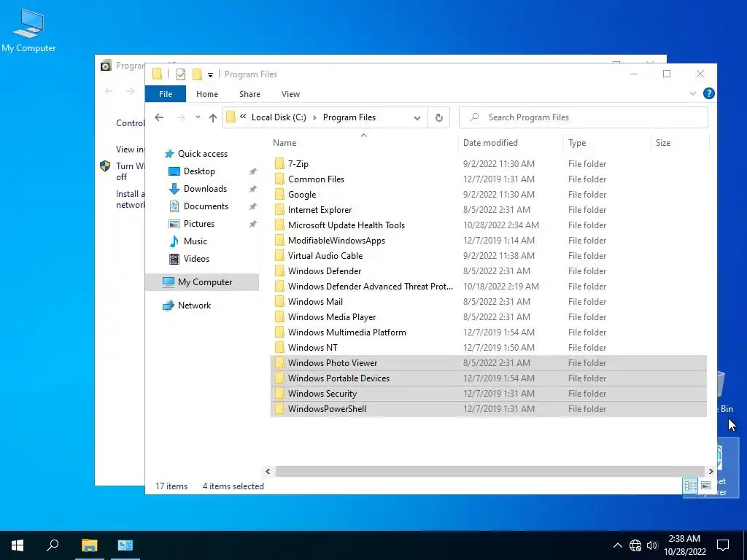Select Microsoft Update Health Tools folder
Screen dimensions: 747x560
tap(347, 225)
